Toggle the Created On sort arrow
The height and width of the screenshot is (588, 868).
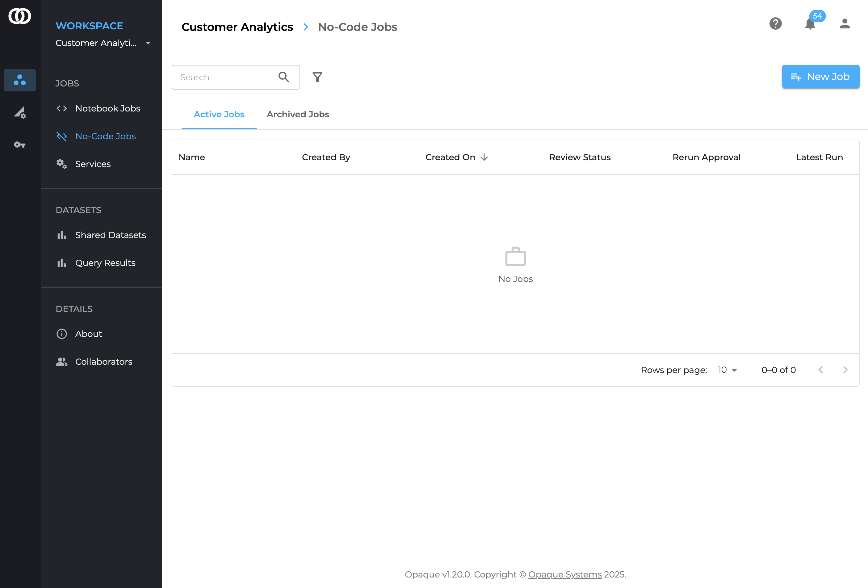click(484, 157)
